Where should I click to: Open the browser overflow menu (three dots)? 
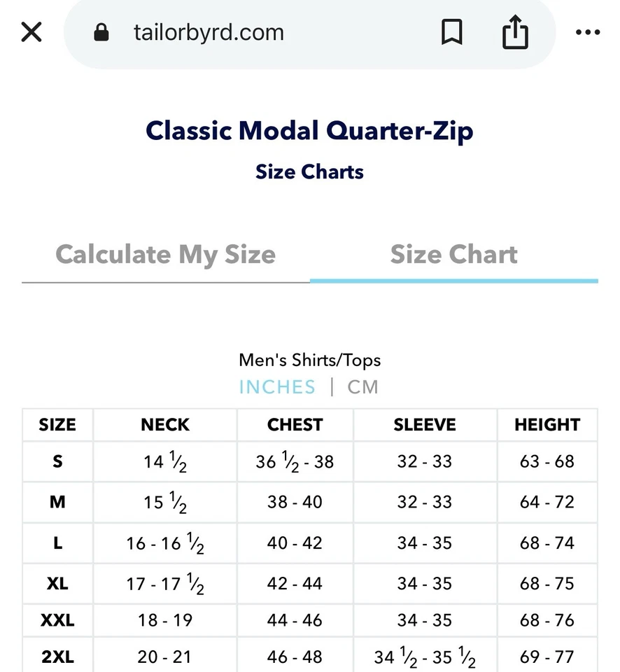pos(588,32)
